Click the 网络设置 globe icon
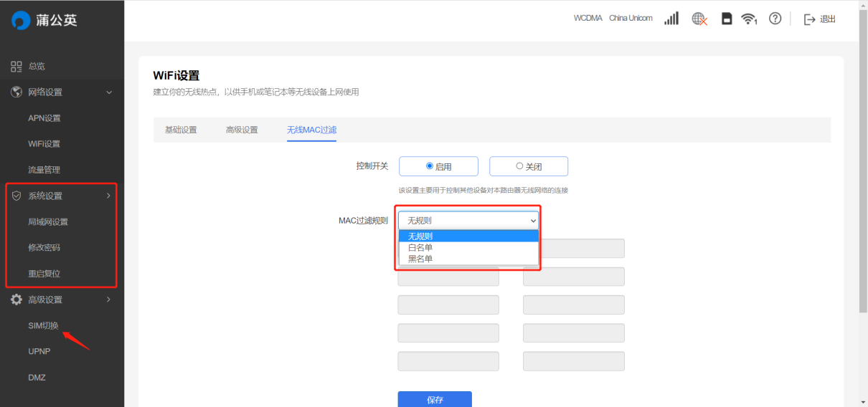Viewport: 868px width, 407px height. click(16, 92)
